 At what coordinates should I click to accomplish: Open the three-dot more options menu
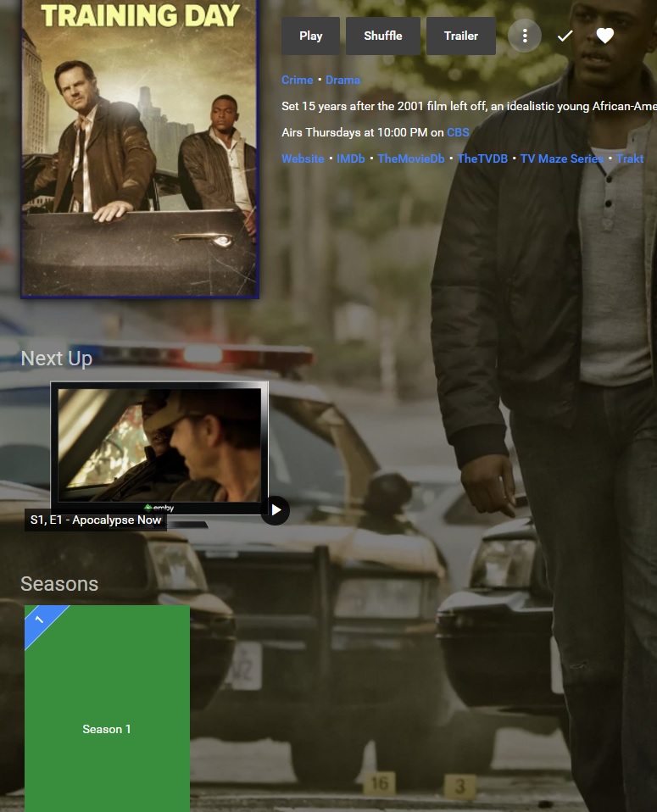[x=525, y=36]
